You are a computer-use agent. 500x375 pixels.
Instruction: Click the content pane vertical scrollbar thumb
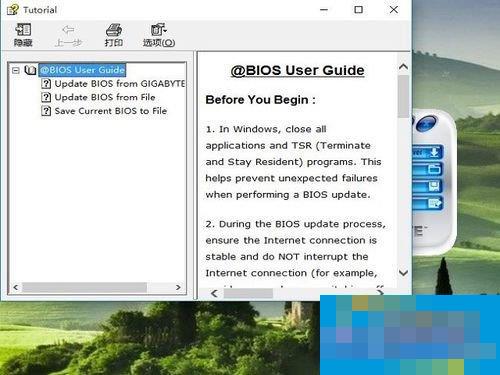pyautogui.click(x=403, y=96)
